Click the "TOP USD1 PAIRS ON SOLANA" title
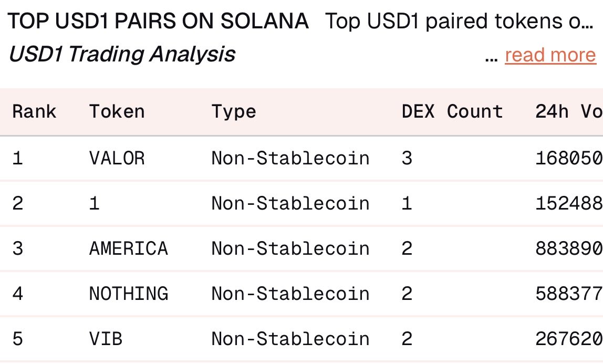This screenshot has width=603, height=364. [x=159, y=22]
